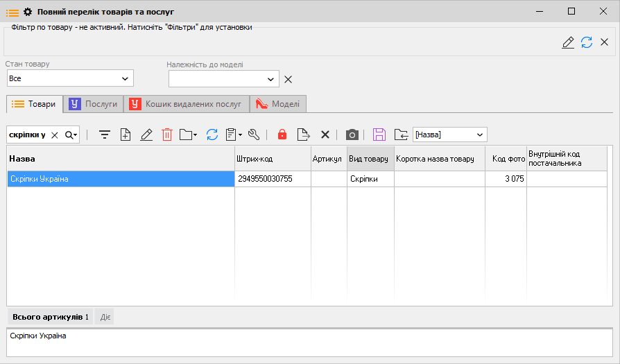Click the red padlock icon

pos(282,135)
